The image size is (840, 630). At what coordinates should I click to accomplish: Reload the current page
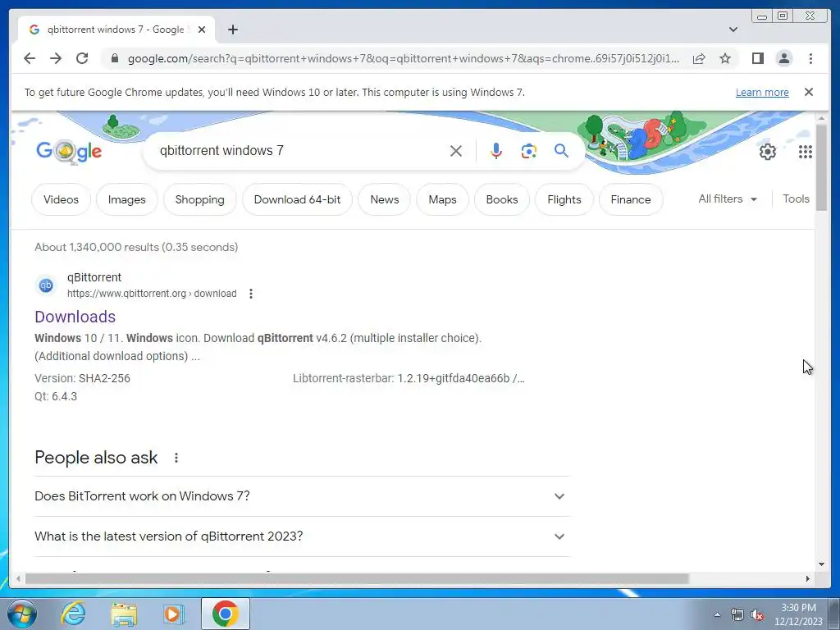82,58
